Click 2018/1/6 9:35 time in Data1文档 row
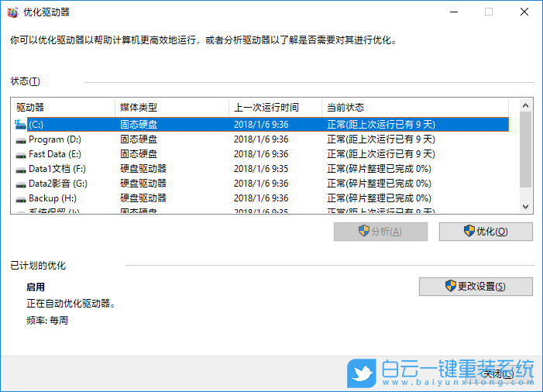 click(261, 169)
